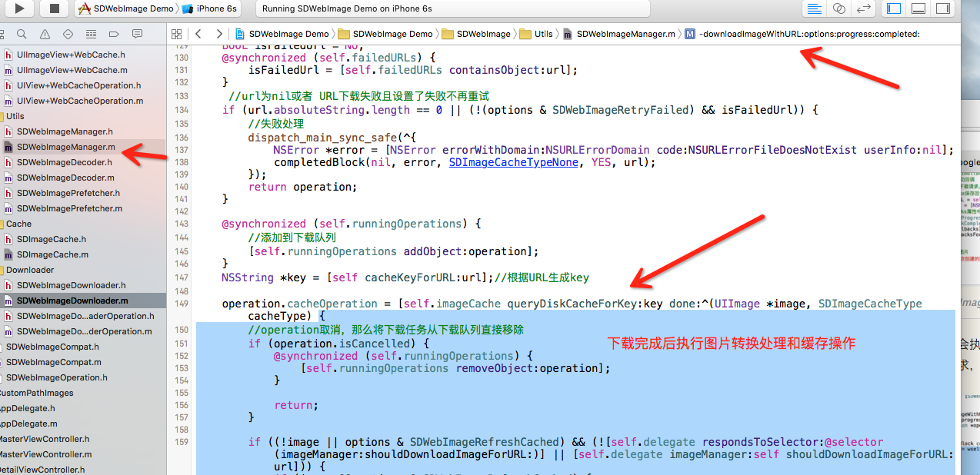Open the Test navigator diamond icon
The image size is (980, 475).
(68, 34)
